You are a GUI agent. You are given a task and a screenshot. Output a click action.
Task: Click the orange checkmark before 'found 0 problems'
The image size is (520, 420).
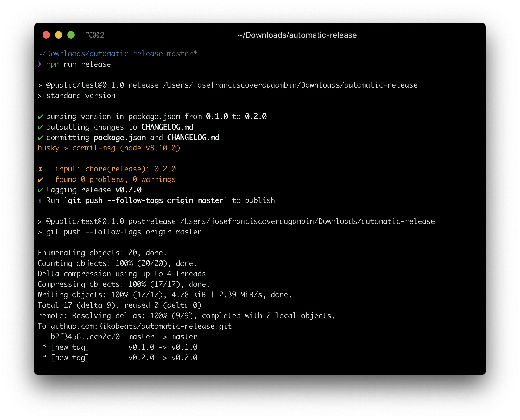[x=41, y=179]
